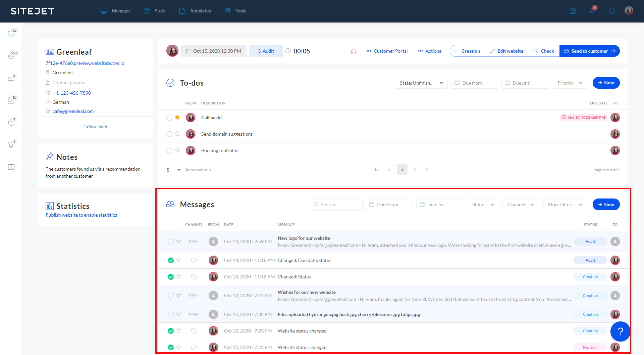Image resolution: width=644 pixels, height=355 pixels.
Task: Switch to Tools in the top navigation
Action: click(x=240, y=11)
